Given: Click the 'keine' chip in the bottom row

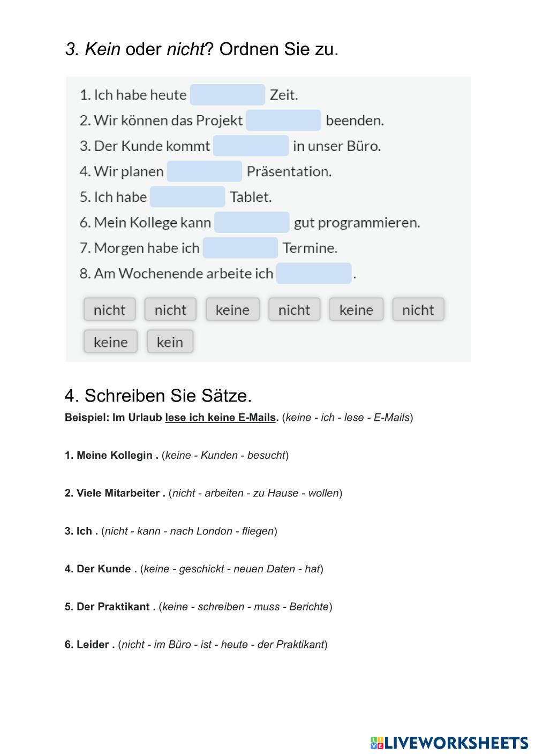Looking at the screenshot, I should point(110,342).
